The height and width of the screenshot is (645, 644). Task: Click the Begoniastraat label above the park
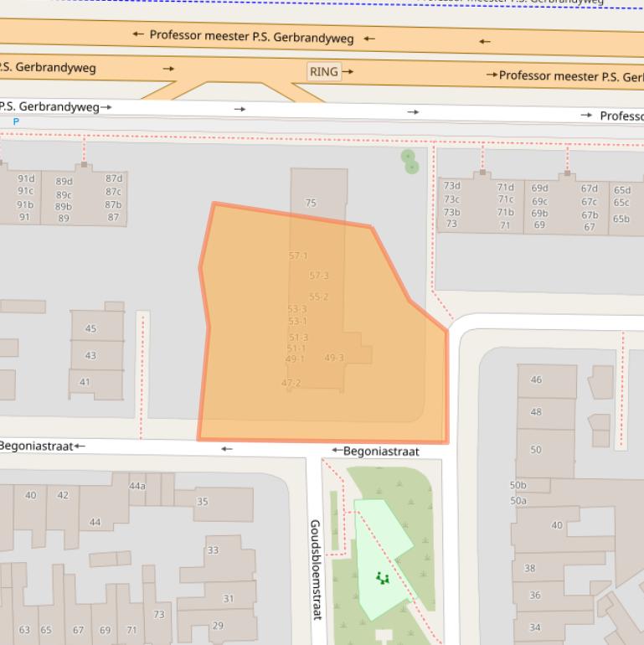(381, 451)
